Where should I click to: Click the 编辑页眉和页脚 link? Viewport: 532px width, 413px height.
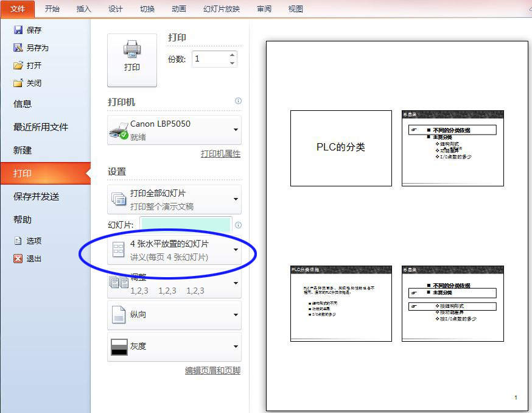coord(212,370)
